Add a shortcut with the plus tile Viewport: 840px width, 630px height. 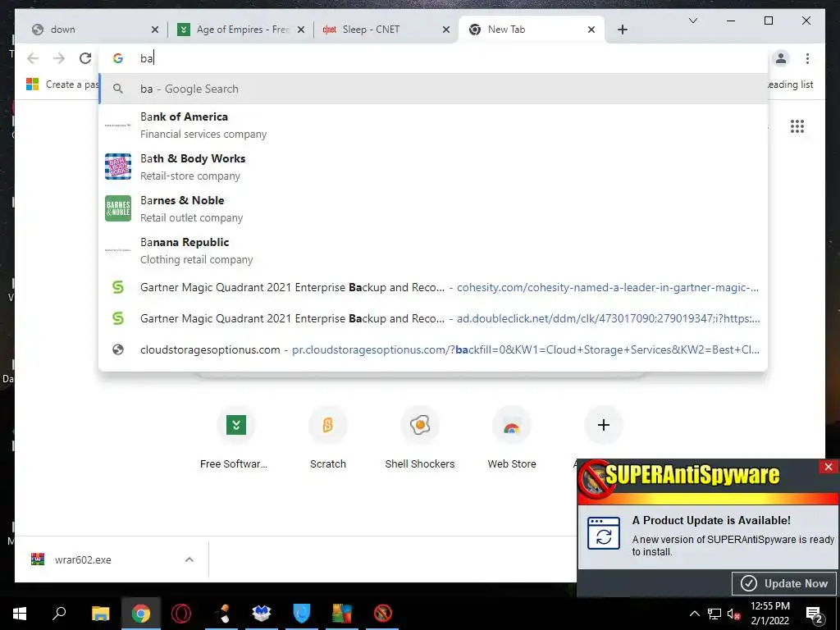coord(604,425)
